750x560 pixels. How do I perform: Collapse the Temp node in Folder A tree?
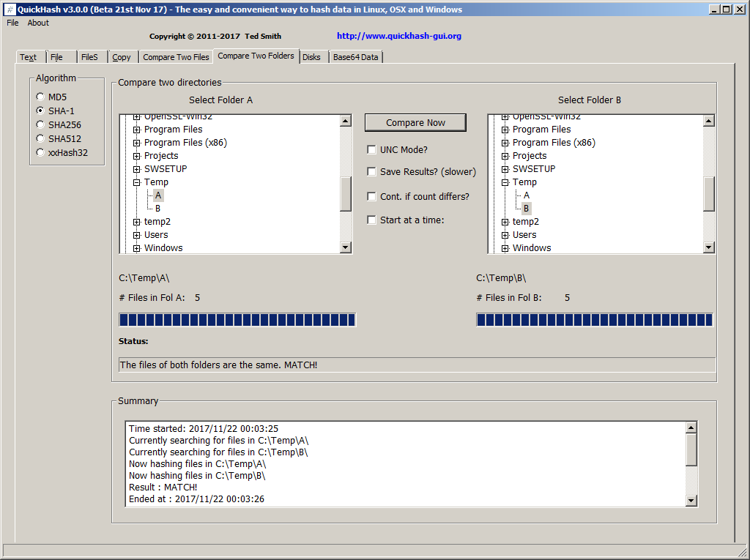(x=137, y=182)
